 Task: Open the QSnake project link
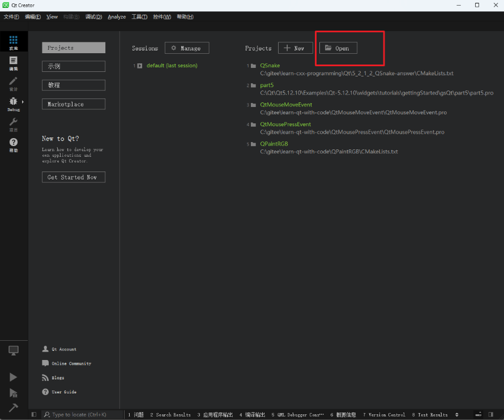[x=270, y=65]
